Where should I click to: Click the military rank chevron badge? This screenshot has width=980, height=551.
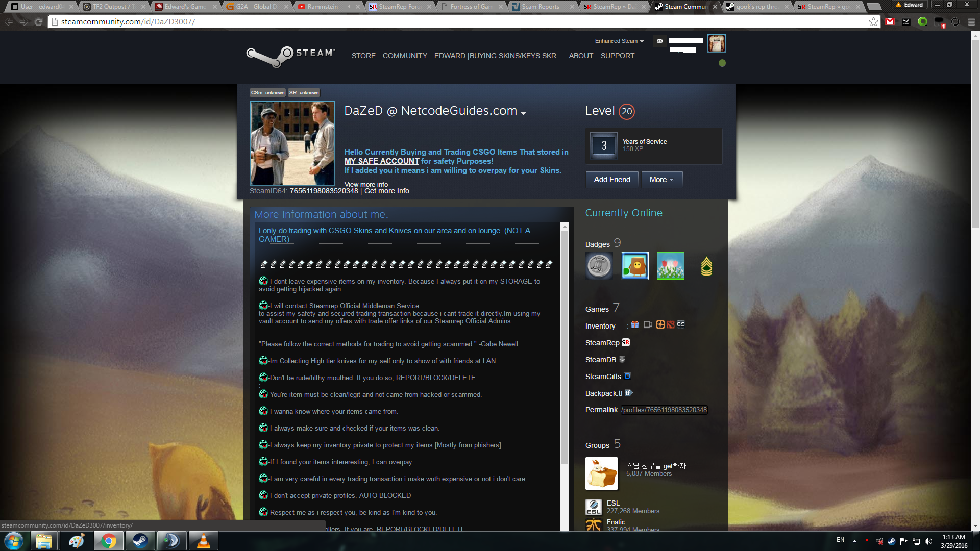tap(706, 266)
